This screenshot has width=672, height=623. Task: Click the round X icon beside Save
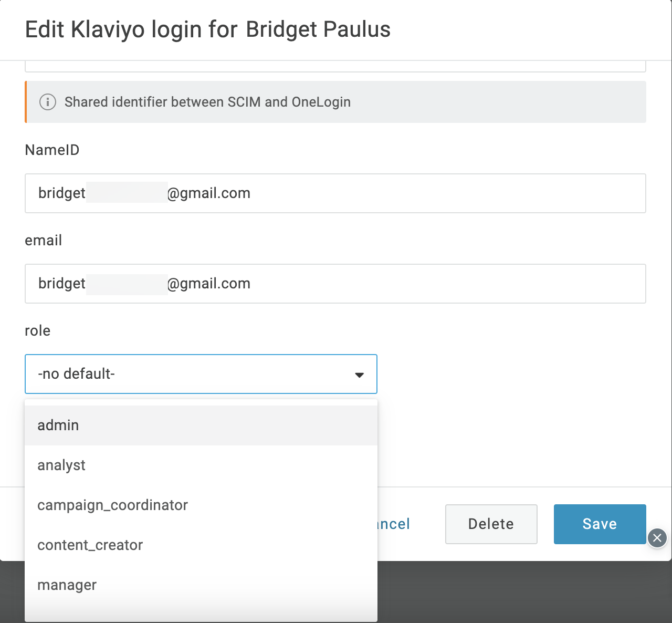[657, 538]
